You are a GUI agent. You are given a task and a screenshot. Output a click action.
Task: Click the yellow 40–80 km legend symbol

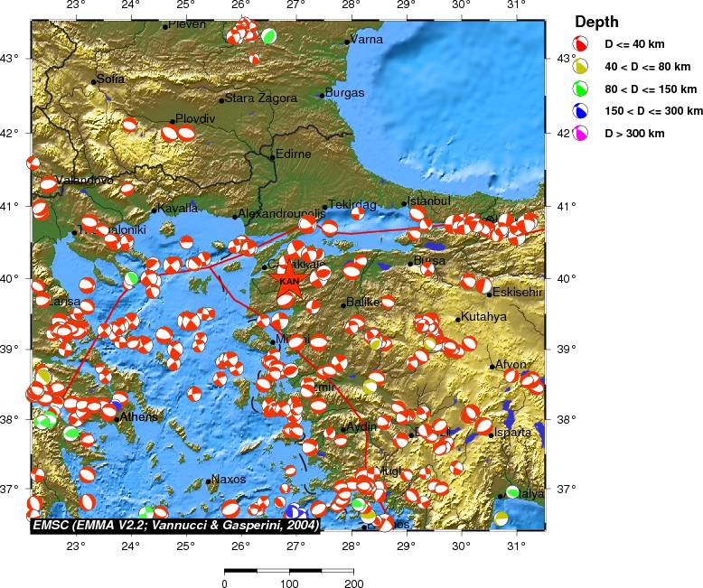[582, 66]
